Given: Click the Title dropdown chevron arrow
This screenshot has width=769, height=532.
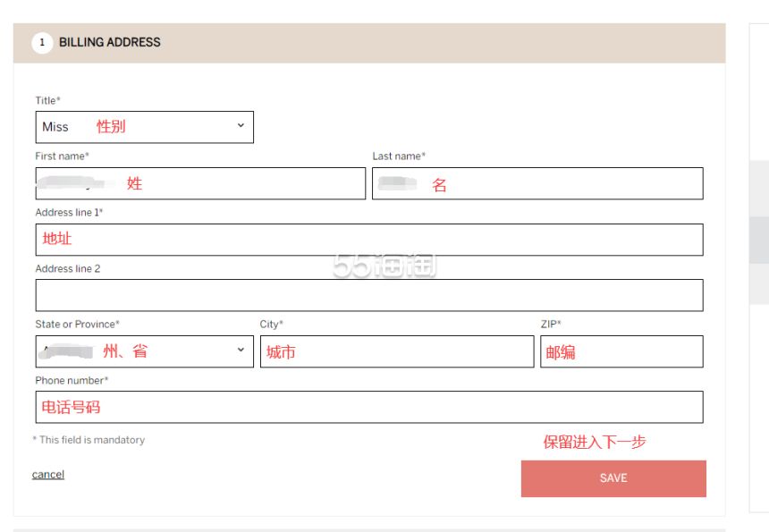Looking at the screenshot, I should 241,125.
